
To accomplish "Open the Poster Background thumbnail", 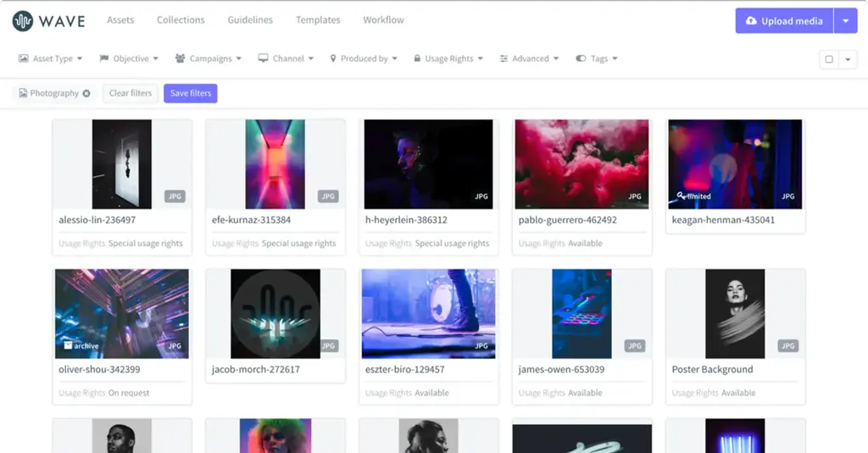I will click(x=735, y=314).
